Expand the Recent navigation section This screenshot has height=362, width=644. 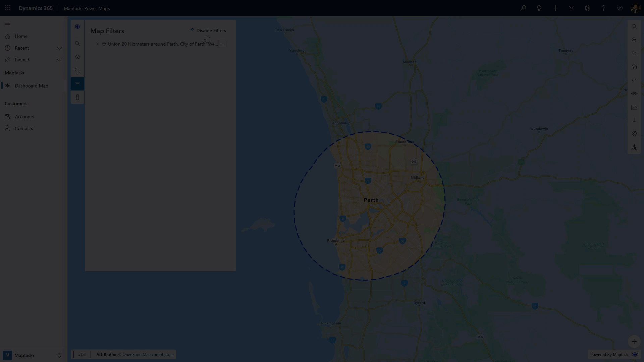coord(59,48)
